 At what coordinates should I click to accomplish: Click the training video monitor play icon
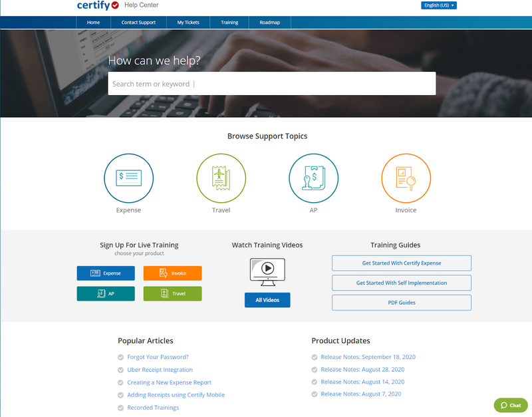pyautogui.click(x=267, y=272)
